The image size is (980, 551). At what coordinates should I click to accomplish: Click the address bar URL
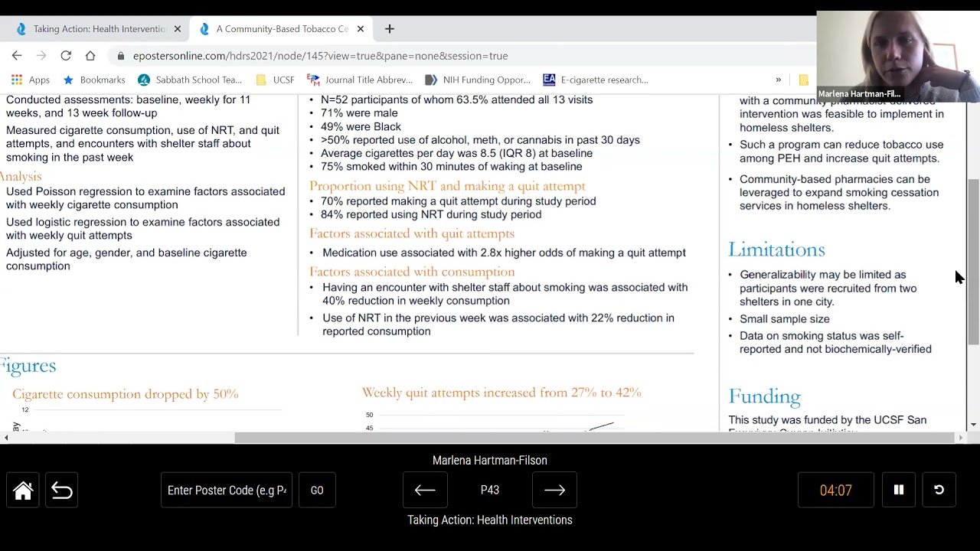321,56
